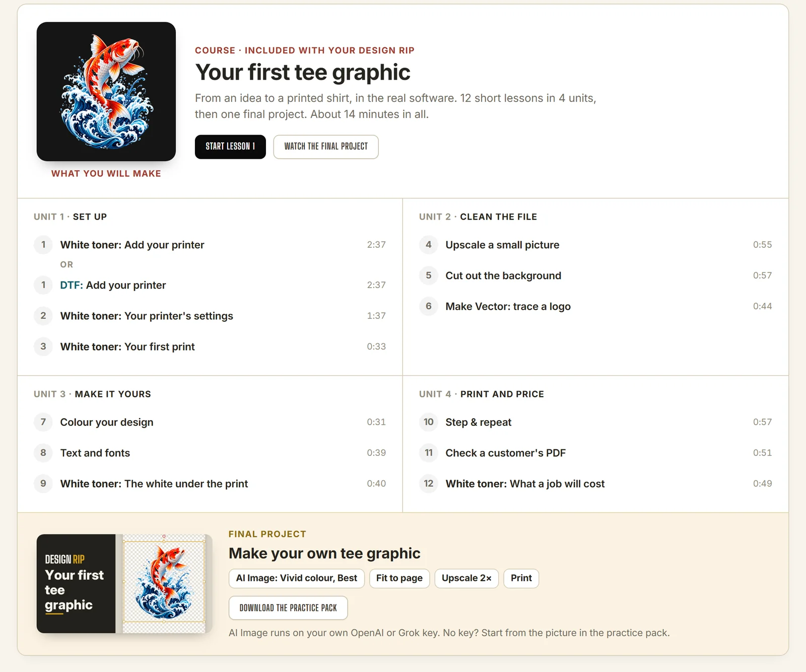Click number badge 6 for Make Vector lesson
Screen dimensions: 806x672
429,306
